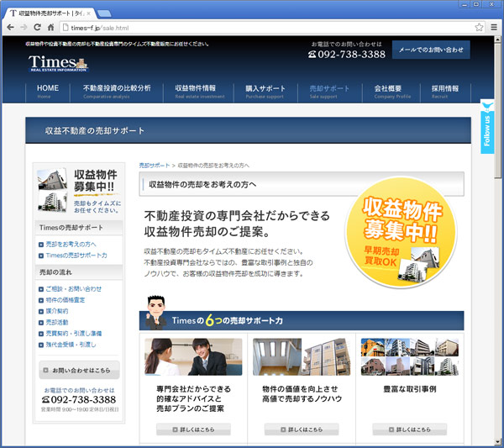Screen dimensions: 504x448
Task: Click the round yellow 収益物件募集中 badge
Action: point(401,231)
